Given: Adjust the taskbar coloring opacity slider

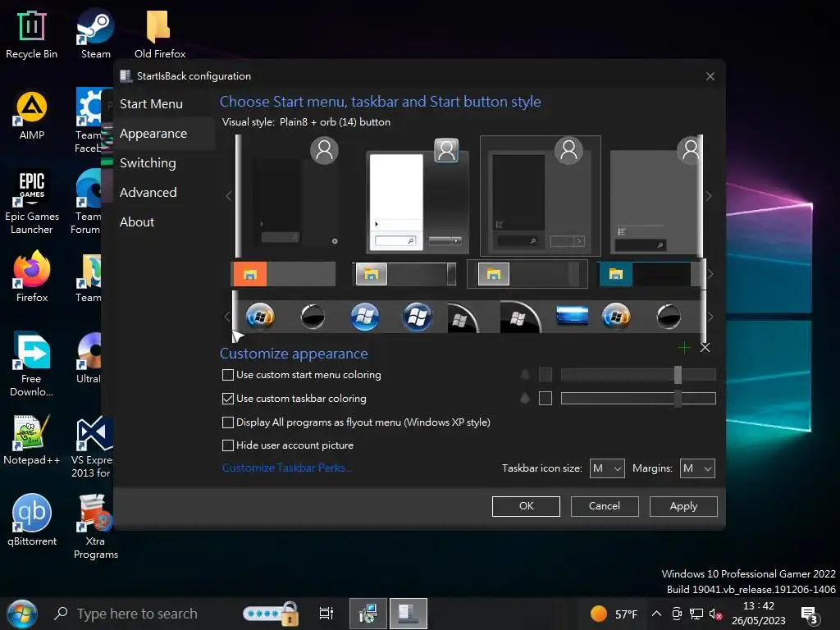Looking at the screenshot, I should click(638, 398).
